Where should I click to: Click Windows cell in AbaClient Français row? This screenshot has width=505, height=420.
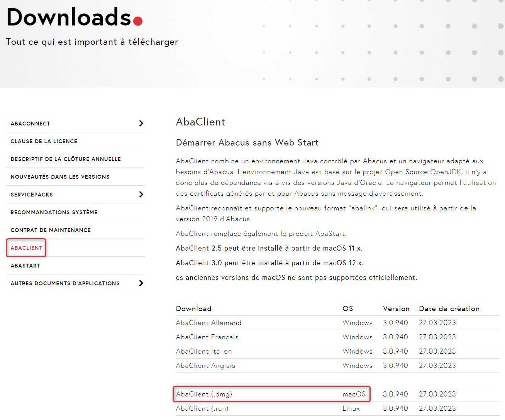click(358, 337)
